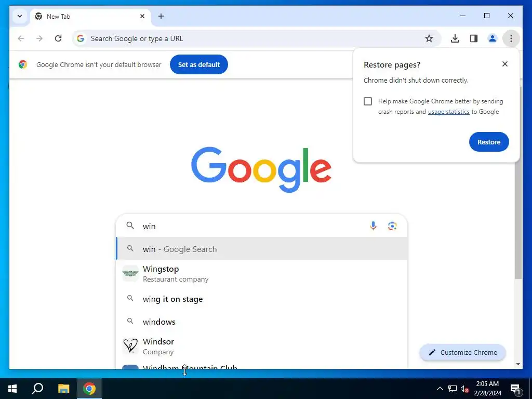Click the Google logo
The height and width of the screenshot is (399, 532).
point(261,169)
